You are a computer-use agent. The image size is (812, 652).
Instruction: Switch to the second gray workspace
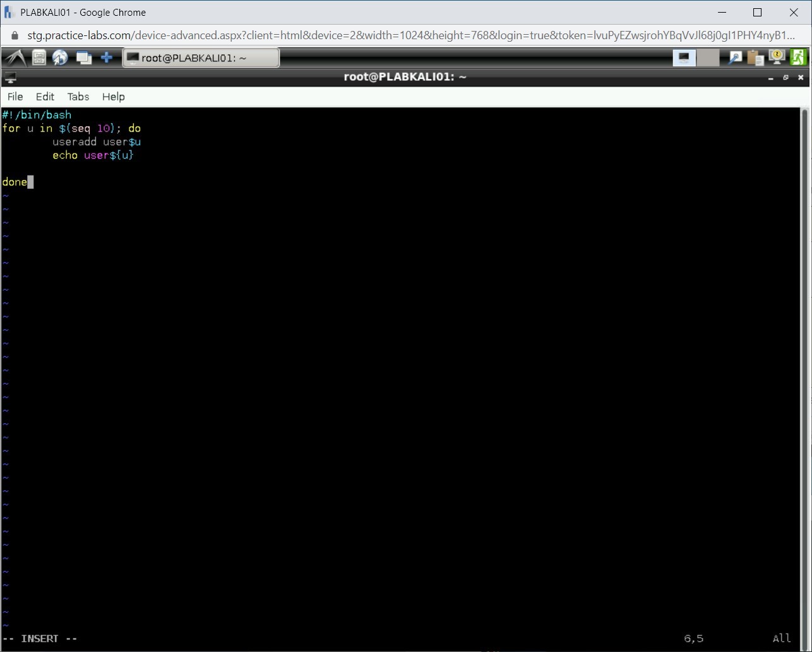pos(708,58)
